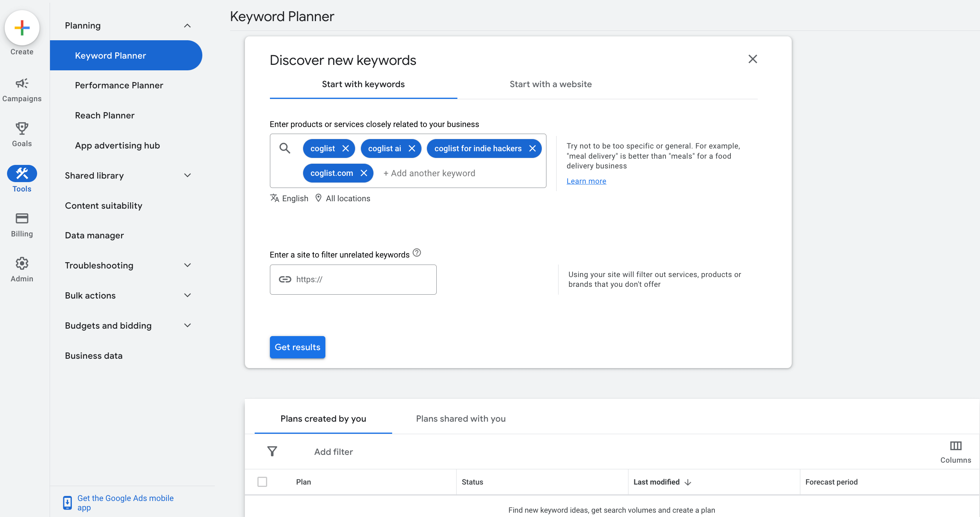Sort by Plan column header
This screenshot has width=980, height=517.
pos(303,482)
